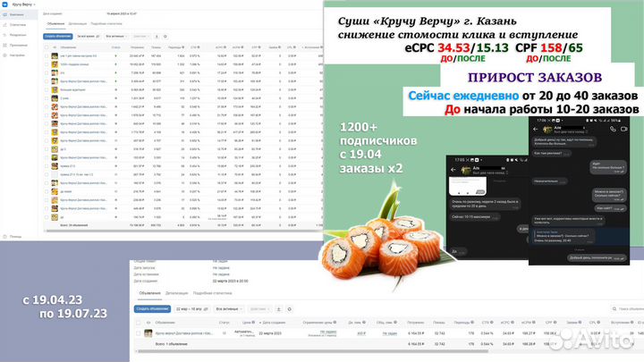Click info icon beside eCPC in lower table
This screenshot has height=362, width=644.
coord(513,323)
